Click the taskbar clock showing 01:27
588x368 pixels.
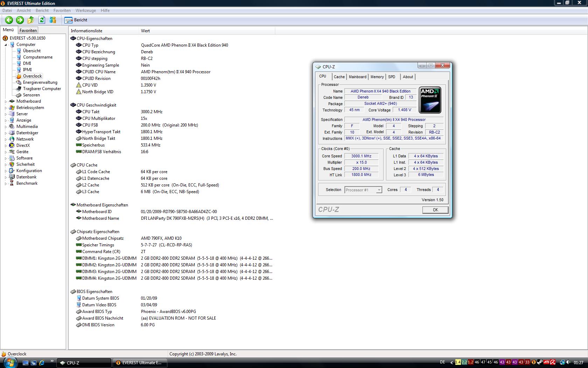tap(579, 363)
